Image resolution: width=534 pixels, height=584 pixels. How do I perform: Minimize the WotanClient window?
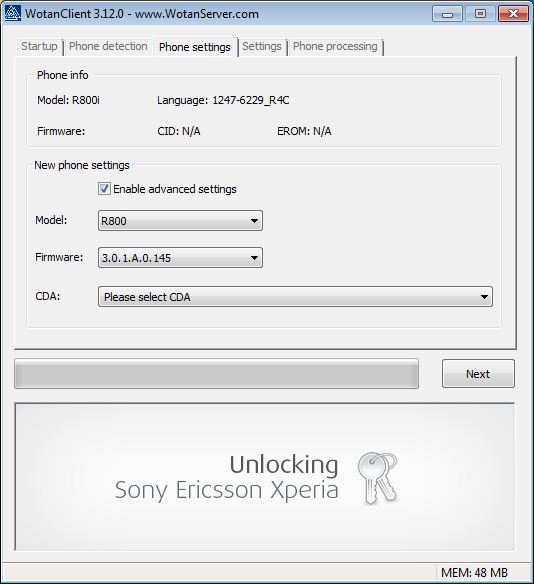(x=447, y=14)
